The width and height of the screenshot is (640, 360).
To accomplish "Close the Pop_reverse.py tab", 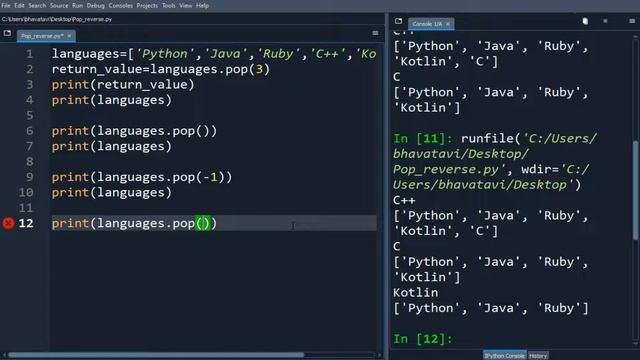I will (x=69, y=36).
